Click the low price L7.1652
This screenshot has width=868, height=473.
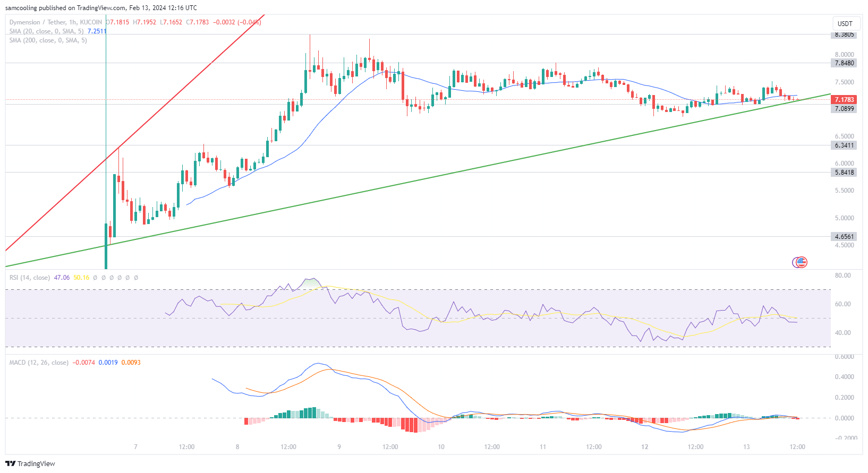point(171,22)
